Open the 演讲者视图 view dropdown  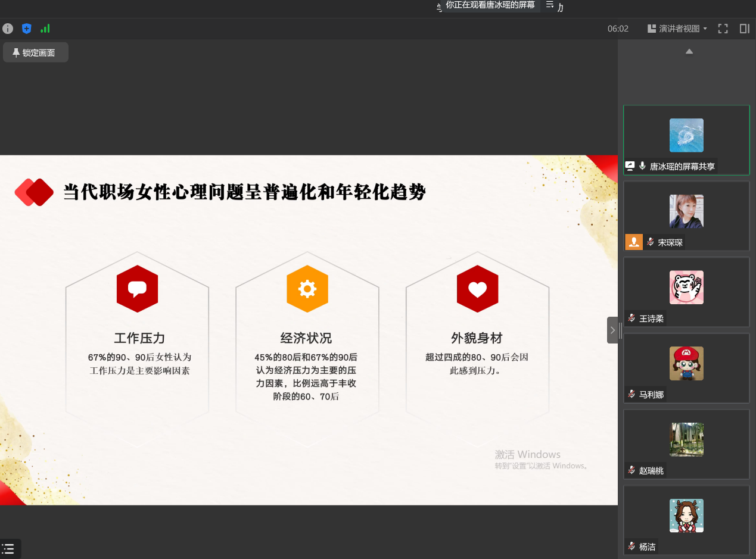click(x=677, y=29)
